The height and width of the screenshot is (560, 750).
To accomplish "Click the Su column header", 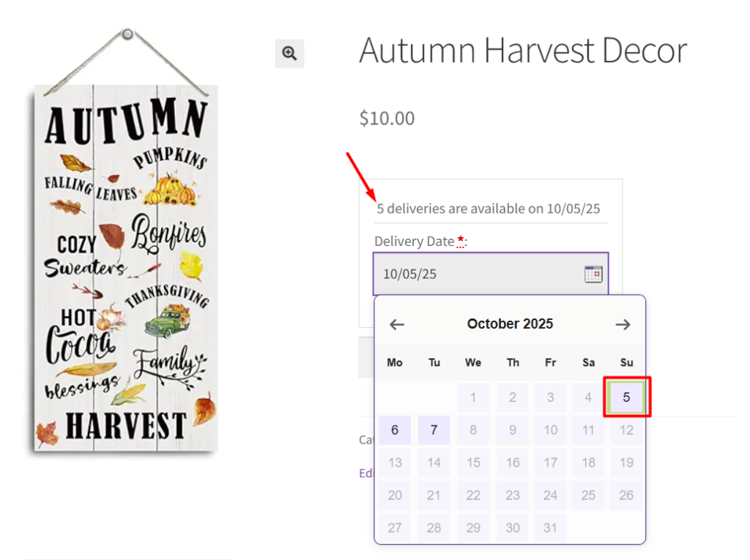I will 626,362.
